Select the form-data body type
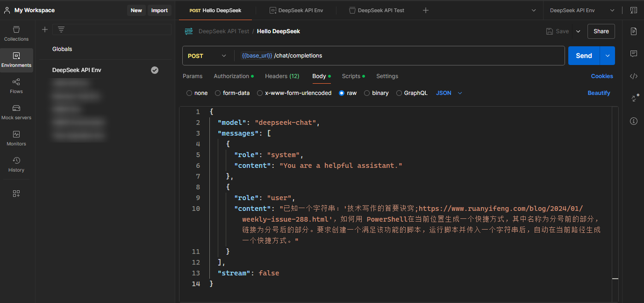Viewport: 644px width, 303px height. click(218, 93)
